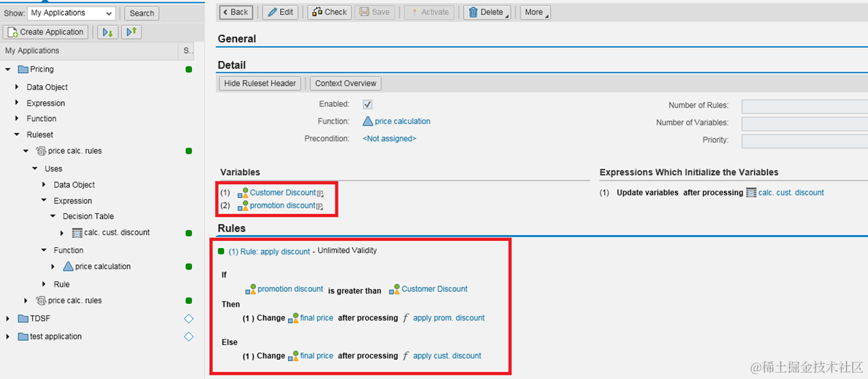Expand the Data Object node under Pricing
Screen dimensions: 868x379
pos(17,87)
